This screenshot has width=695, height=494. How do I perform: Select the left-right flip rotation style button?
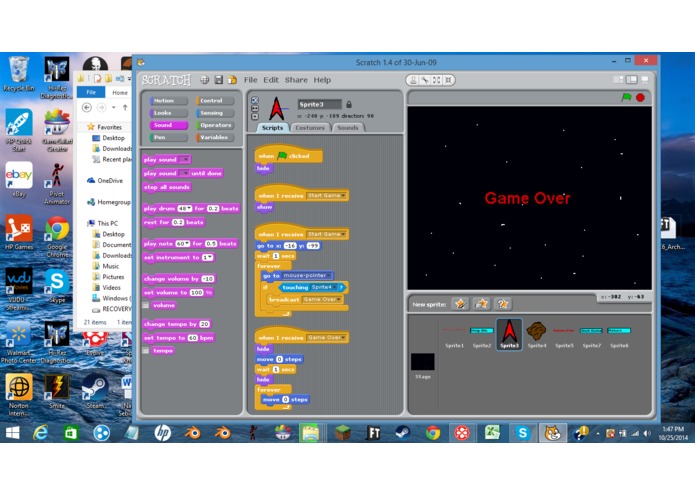point(255,108)
